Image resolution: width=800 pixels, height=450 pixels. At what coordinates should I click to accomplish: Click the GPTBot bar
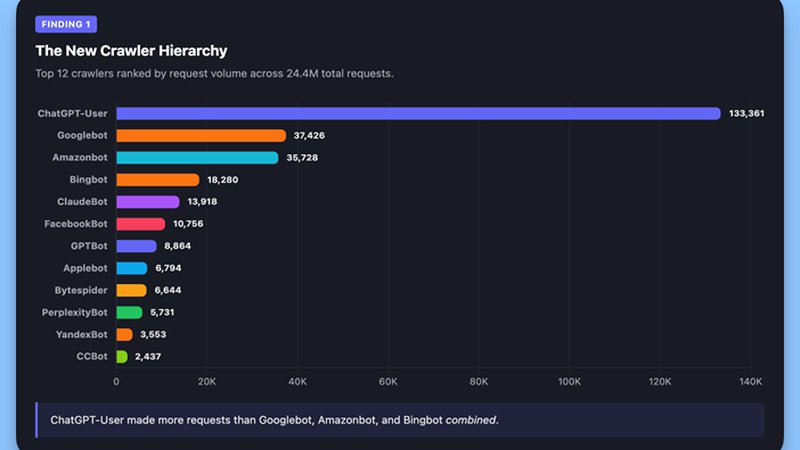pos(136,246)
